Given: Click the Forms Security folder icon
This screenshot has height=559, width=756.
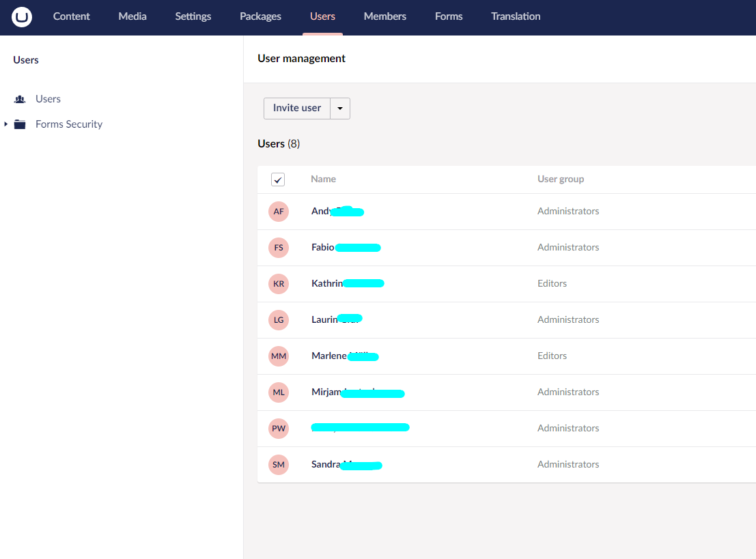Looking at the screenshot, I should click(x=20, y=124).
